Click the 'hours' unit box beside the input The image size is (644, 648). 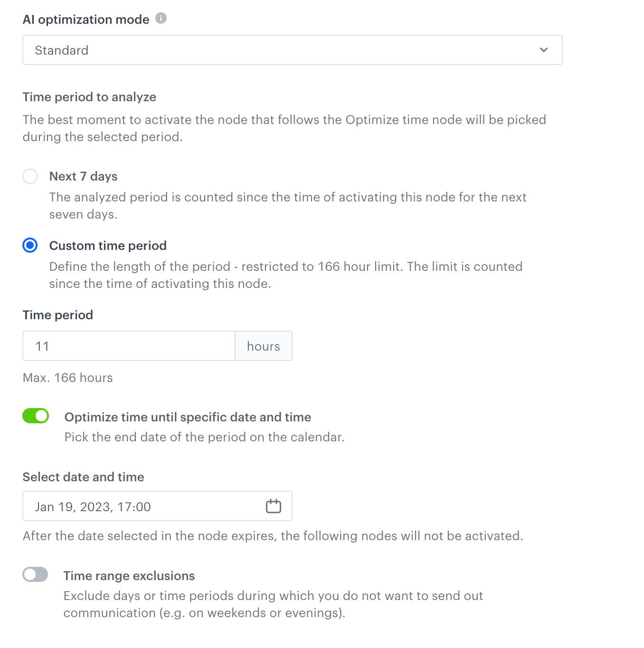[264, 346]
